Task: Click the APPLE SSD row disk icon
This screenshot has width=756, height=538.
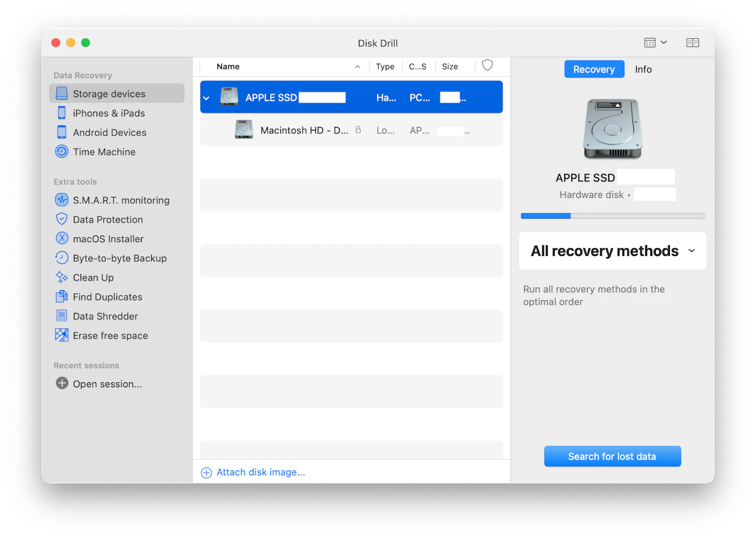Action: pos(229,97)
